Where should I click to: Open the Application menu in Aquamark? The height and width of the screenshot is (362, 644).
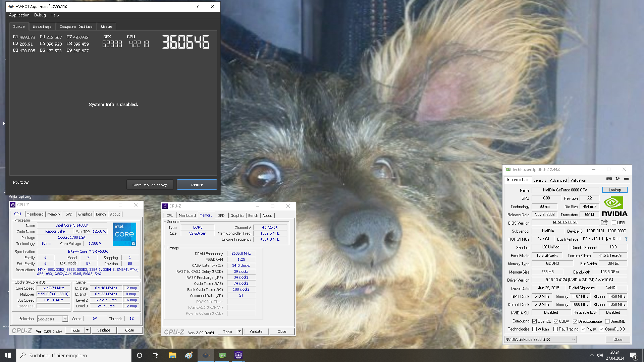pos(19,15)
